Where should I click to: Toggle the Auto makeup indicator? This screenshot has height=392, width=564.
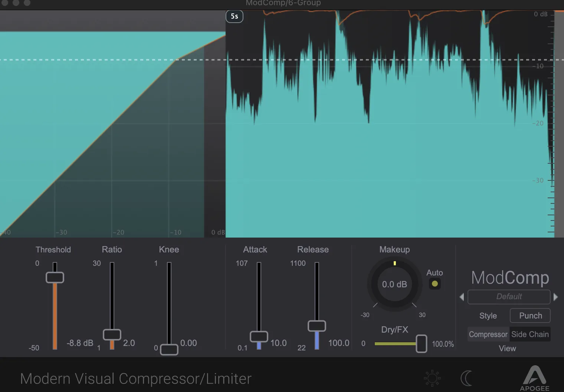click(435, 284)
